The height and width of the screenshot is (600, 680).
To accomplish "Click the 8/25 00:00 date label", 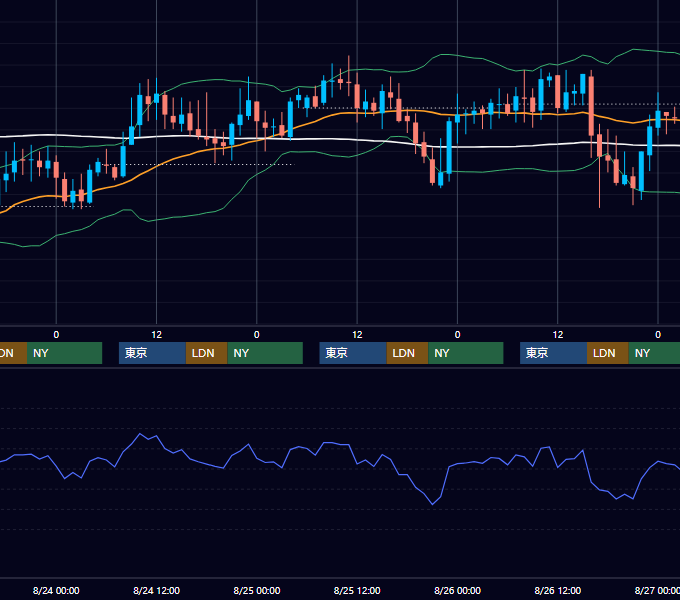I will pyautogui.click(x=257, y=590).
